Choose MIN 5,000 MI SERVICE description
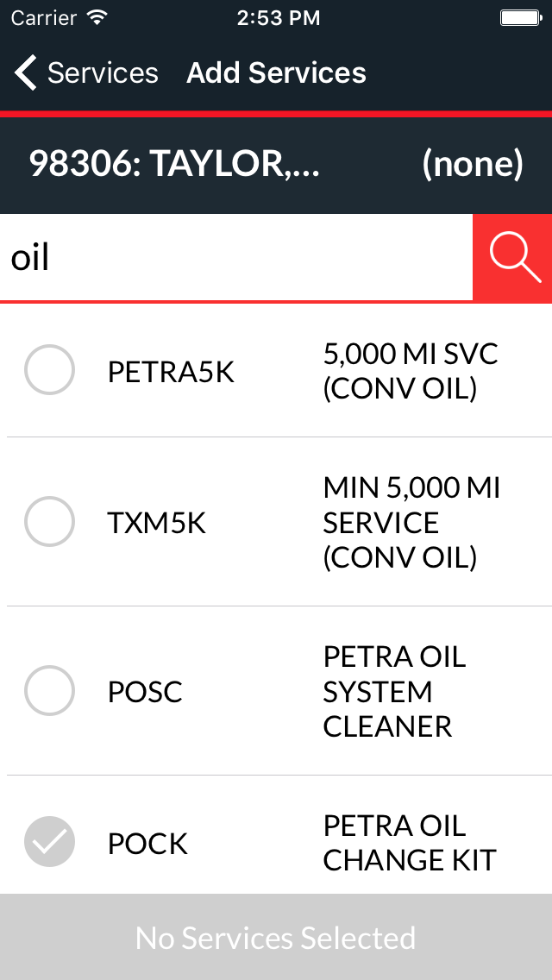 point(411,522)
